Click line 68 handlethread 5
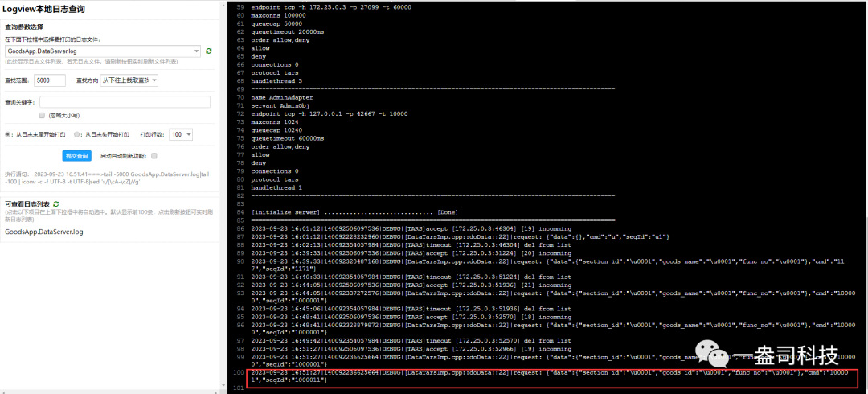Viewport: 868px width, 394px height. pyautogui.click(x=276, y=81)
